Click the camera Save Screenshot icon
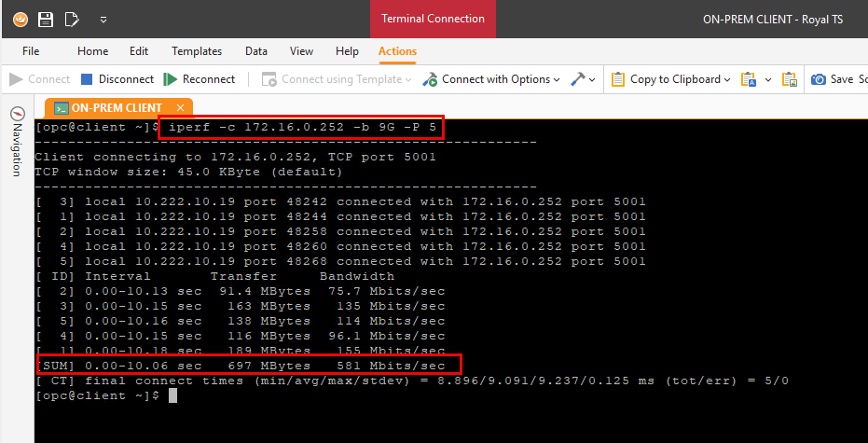Screen dimensions: 868x443 click(x=819, y=79)
